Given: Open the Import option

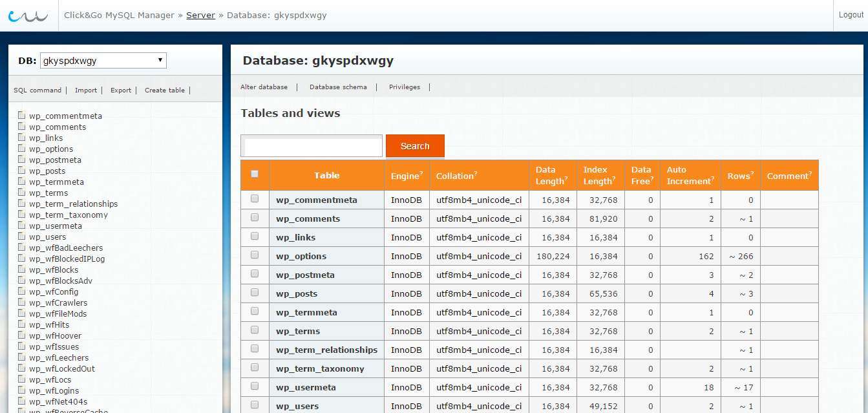Looking at the screenshot, I should (x=86, y=90).
